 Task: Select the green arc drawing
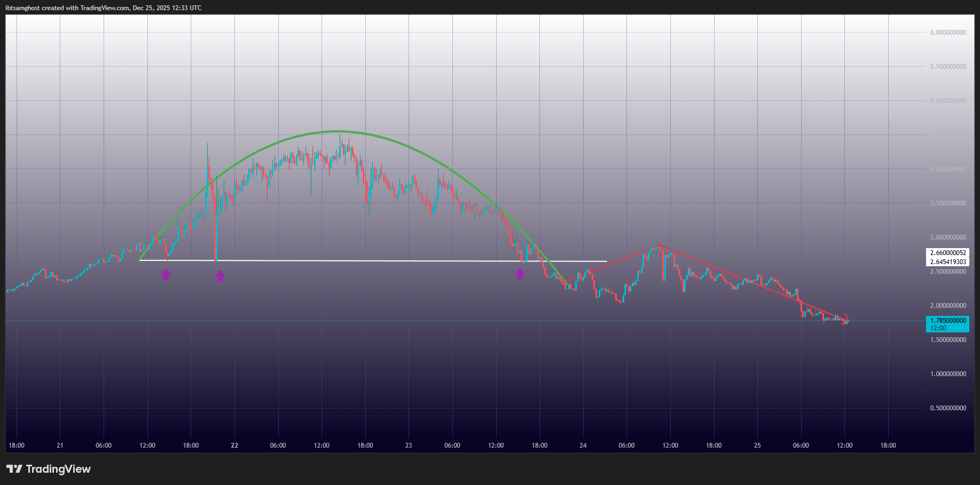(336, 131)
